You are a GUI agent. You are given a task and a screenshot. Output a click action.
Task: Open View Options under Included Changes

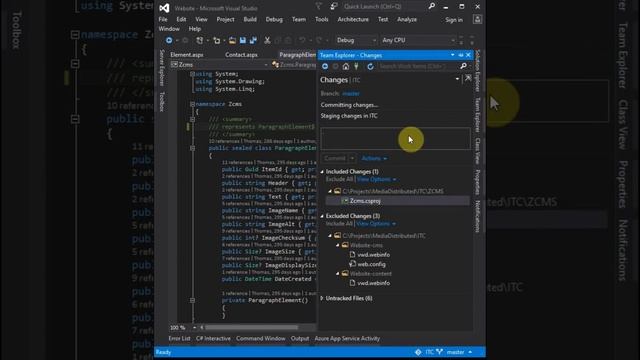pos(376,179)
